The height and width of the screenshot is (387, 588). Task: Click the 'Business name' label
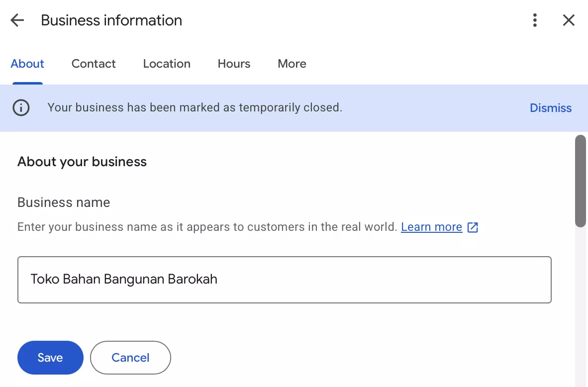pyautogui.click(x=64, y=202)
